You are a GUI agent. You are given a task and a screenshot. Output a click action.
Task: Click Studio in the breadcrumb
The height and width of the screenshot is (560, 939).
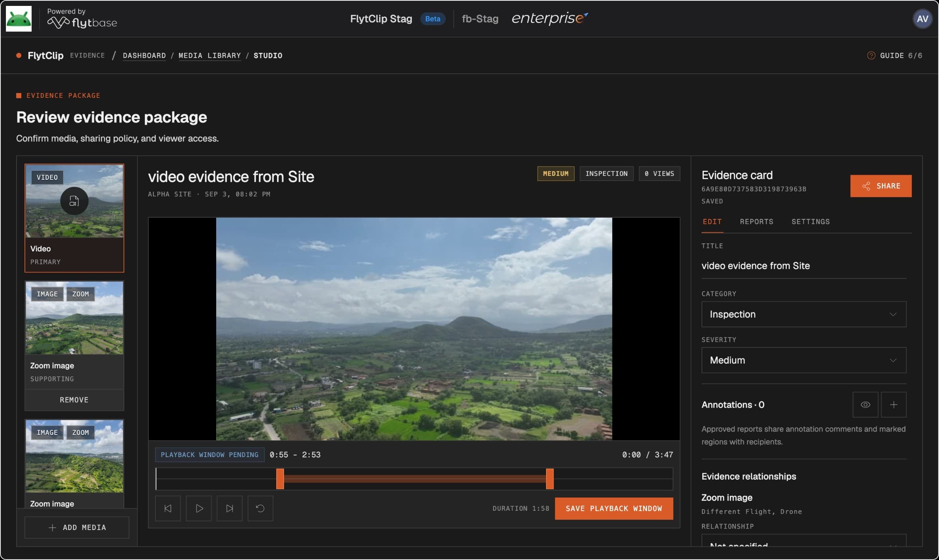(x=268, y=56)
